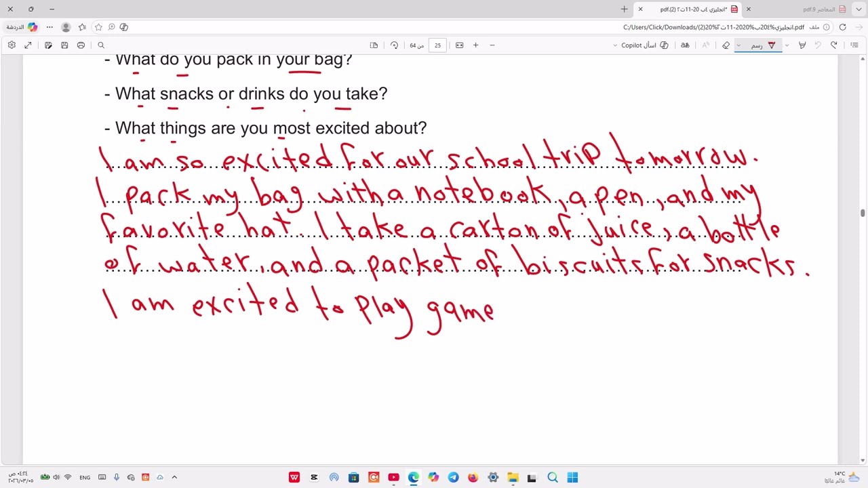This screenshot has width=868, height=488.
Task: Zoom out with the minus button
Action: click(492, 45)
